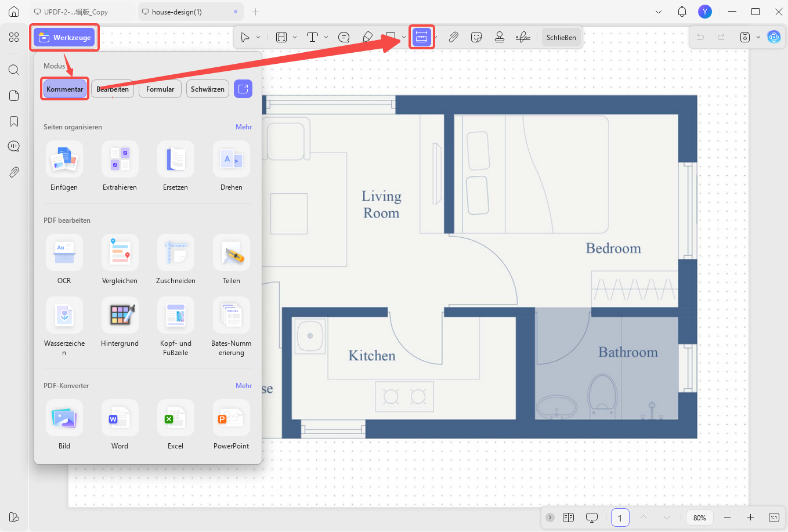Open the 80% zoom level dropdown
The width and height of the screenshot is (788, 532).
(x=700, y=517)
